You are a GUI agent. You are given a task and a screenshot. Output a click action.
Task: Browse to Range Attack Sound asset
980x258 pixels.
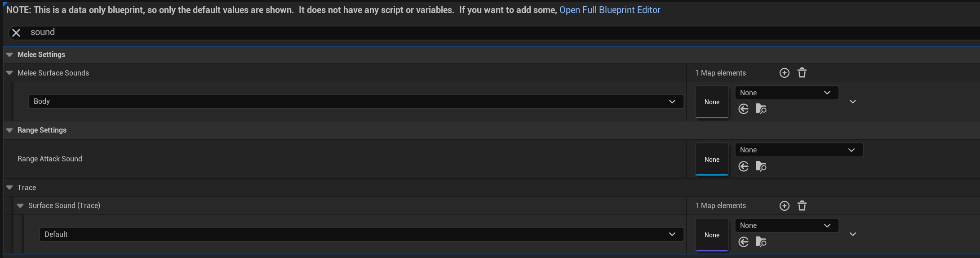761,166
